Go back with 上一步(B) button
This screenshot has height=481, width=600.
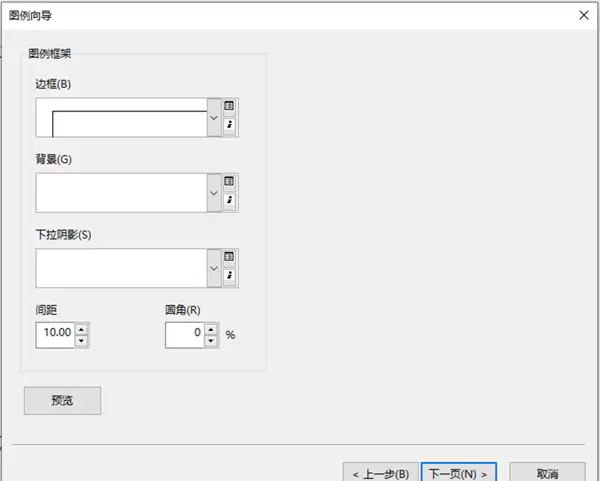379,472
